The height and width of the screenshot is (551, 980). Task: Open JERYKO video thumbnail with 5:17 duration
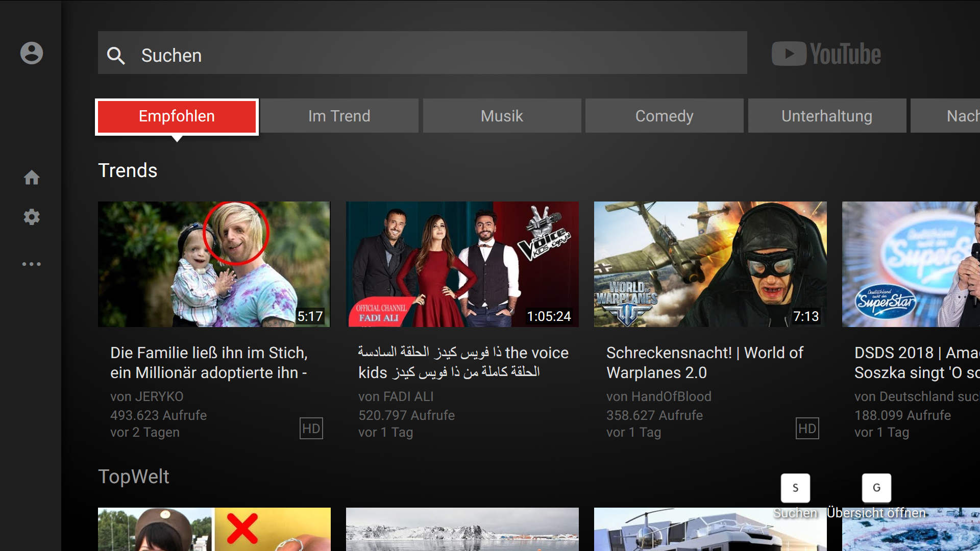pos(214,264)
